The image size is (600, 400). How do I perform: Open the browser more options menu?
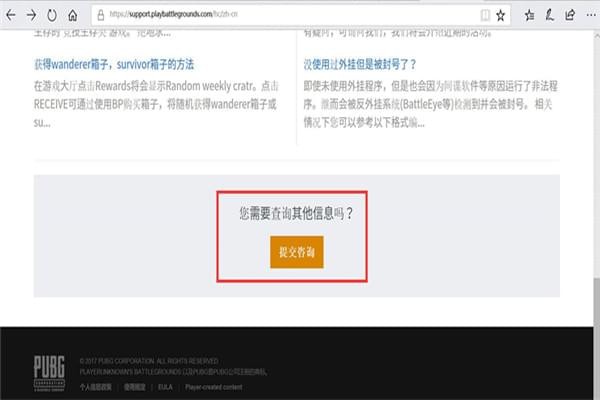pos(591,15)
